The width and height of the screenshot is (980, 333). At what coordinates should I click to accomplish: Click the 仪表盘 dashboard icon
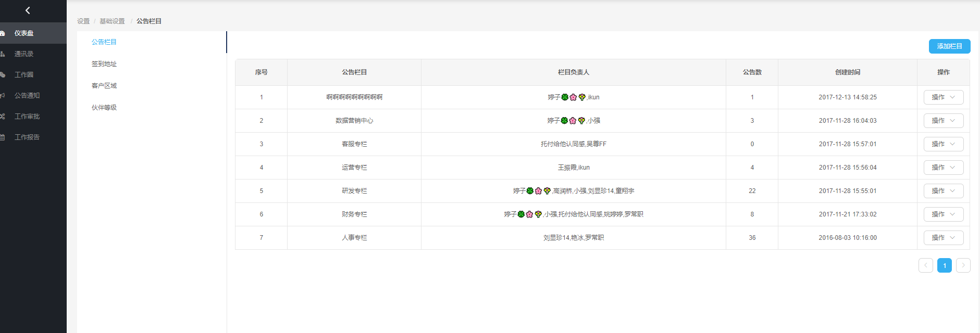tap(3, 33)
